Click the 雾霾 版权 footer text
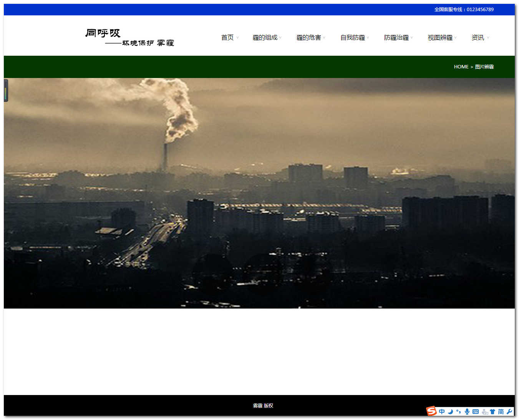 (x=263, y=406)
